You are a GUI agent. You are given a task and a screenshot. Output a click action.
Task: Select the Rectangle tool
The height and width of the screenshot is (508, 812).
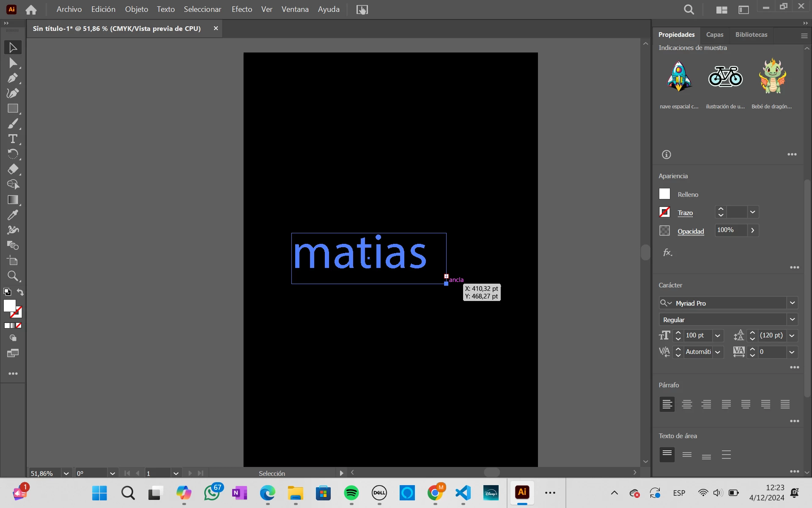(x=13, y=108)
